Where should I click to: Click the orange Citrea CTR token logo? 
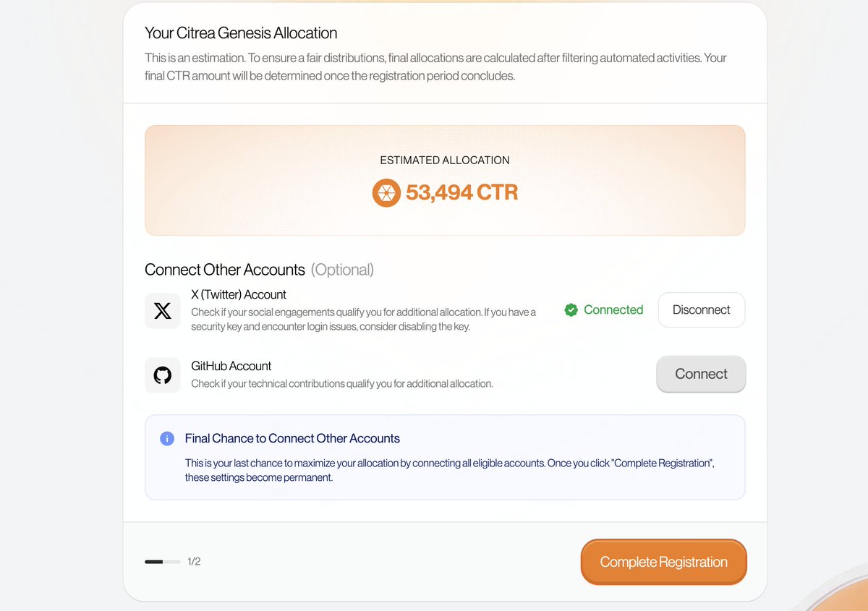pos(386,192)
